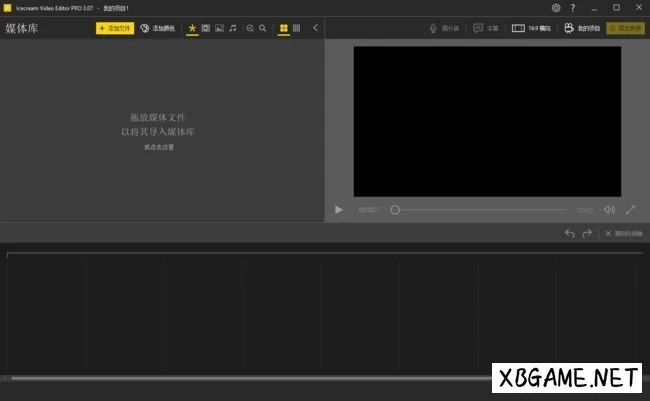Viewport: 650px width, 401px height.
Task: Open the My Projects list
Action: tap(582, 28)
